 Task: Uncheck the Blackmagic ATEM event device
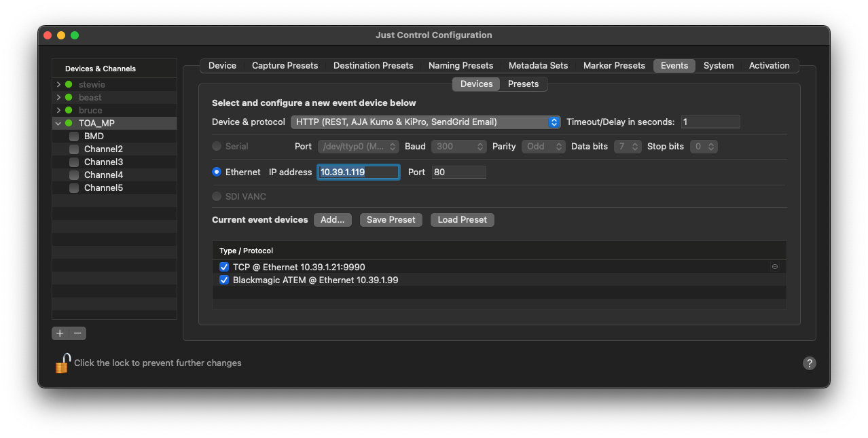click(224, 280)
